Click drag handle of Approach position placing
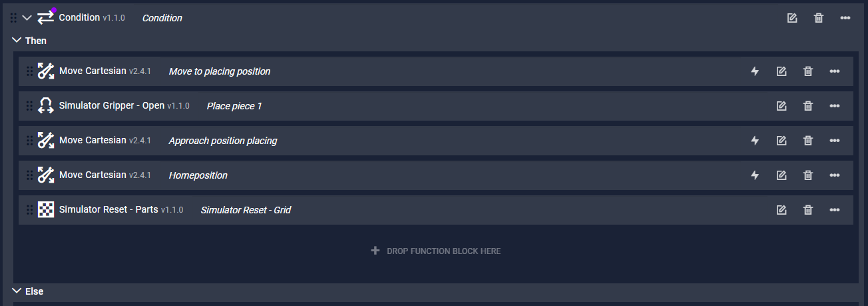This screenshot has width=868, height=306. point(29,141)
